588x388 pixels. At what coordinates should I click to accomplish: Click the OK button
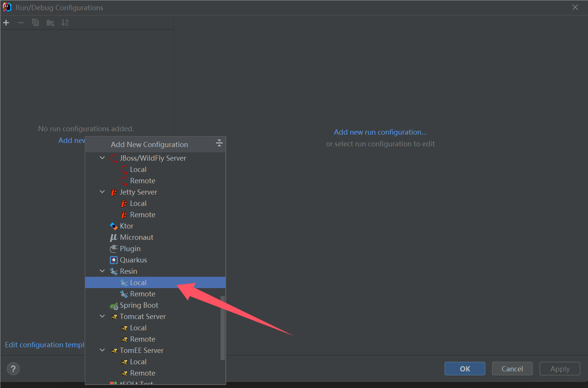(465, 369)
